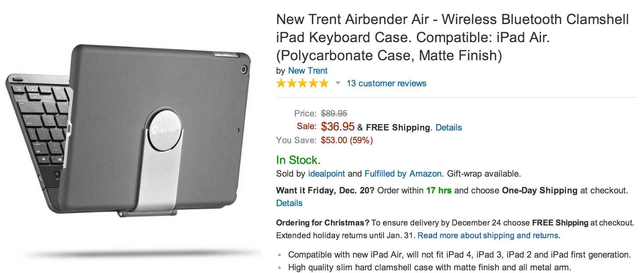This screenshot has width=644, height=273.
Task: Expand the star rating popover arrow
Action: click(337, 84)
